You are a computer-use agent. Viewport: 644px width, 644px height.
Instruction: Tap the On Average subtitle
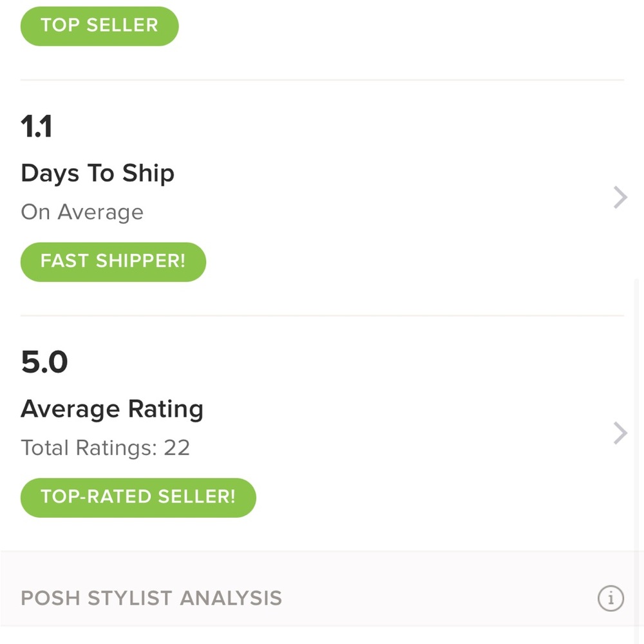pyautogui.click(x=82, y=212)
